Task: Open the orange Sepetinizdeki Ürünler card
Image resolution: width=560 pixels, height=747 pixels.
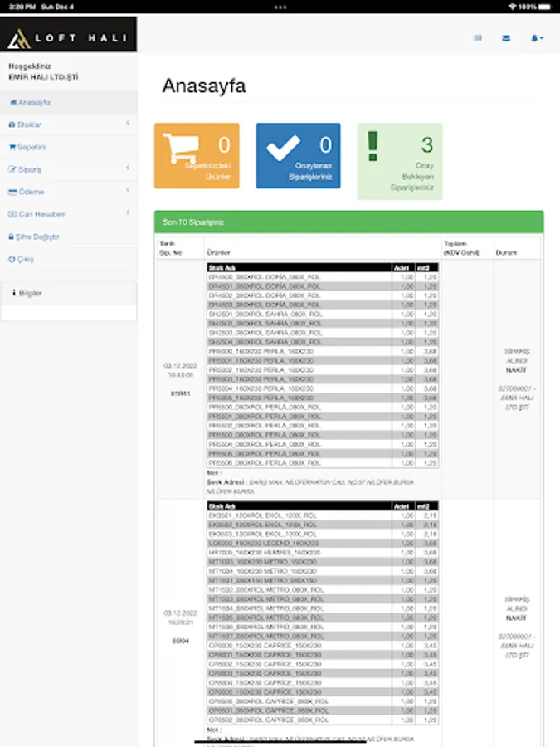Action: click(x=197, y=156)
